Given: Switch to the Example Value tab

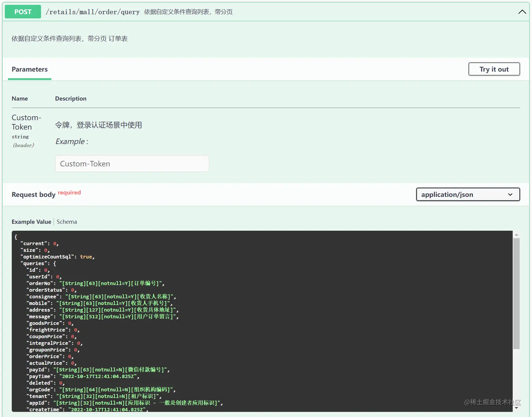Looking at the screenshot, I should tap(31, 222).
